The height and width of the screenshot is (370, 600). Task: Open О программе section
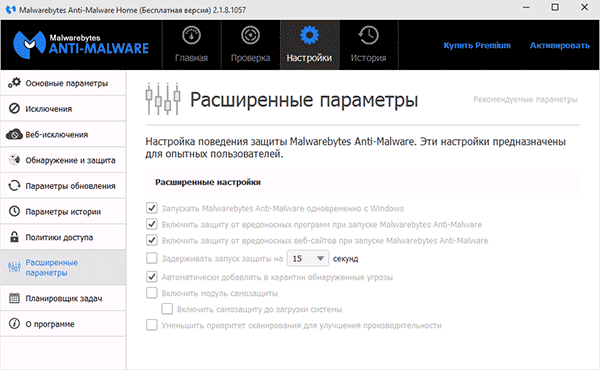pos(63,324)
